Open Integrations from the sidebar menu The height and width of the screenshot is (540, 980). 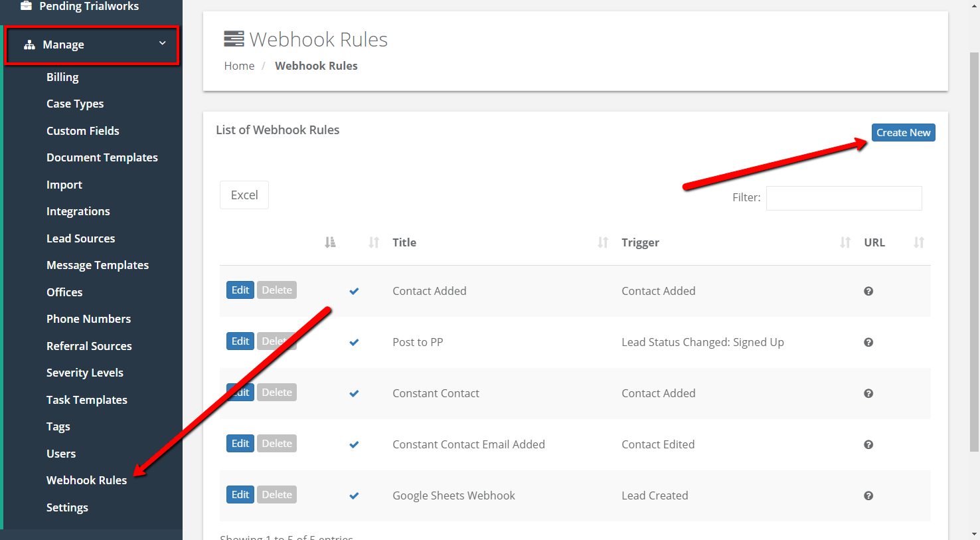[x=78, y=211]
